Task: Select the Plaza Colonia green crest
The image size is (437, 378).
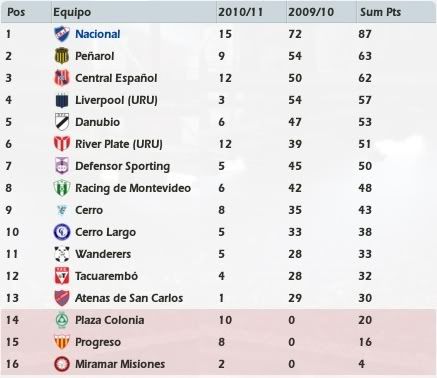Action: tap(62, 320)
